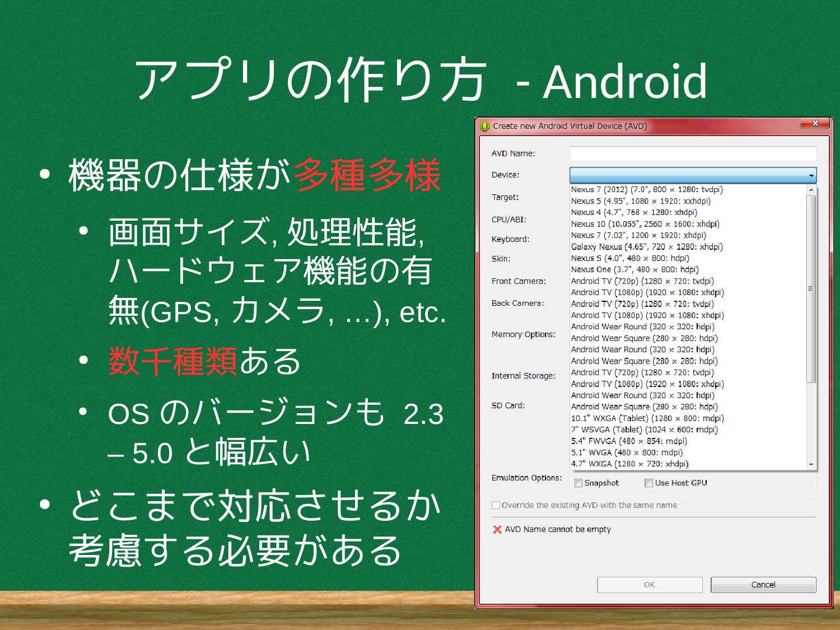Image resolution: width=840 pixels, height=630 pixels.
Task: Click the Front Camera: label
Action: (x=519, y=281)
